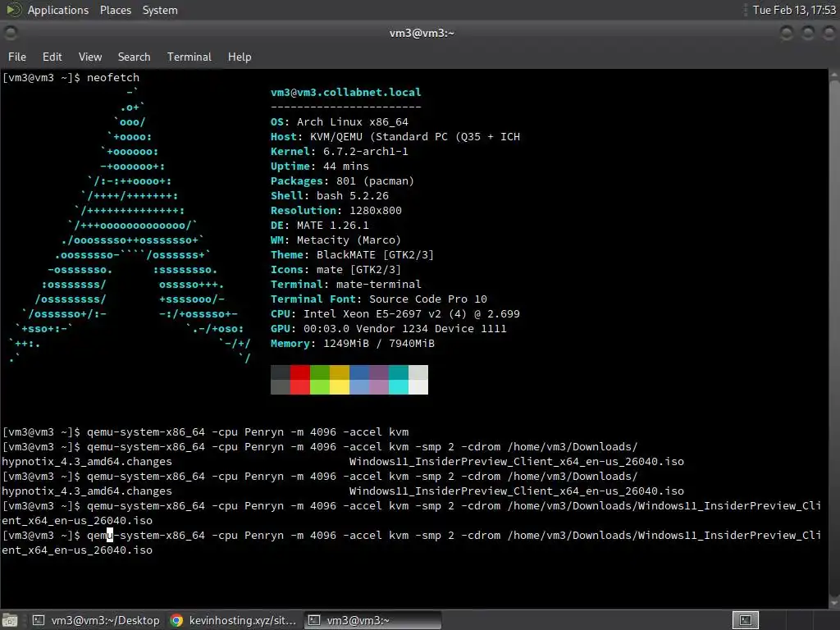Image resolution: width=840 pixels, height=630 pixels.
Task: Click the 'Terminal Font: Source Code Pro 10' line
Action: click(x=379, y=299)
